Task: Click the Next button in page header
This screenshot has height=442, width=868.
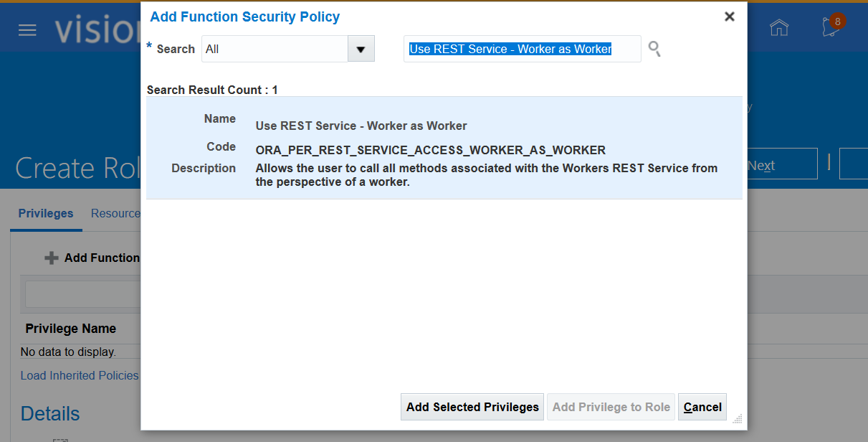Action: coord(781,166)
